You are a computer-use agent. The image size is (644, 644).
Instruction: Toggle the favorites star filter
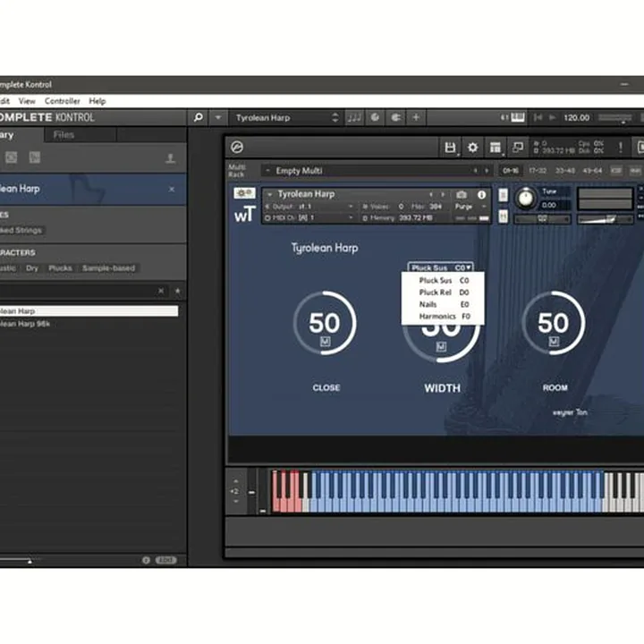[177, 291]
